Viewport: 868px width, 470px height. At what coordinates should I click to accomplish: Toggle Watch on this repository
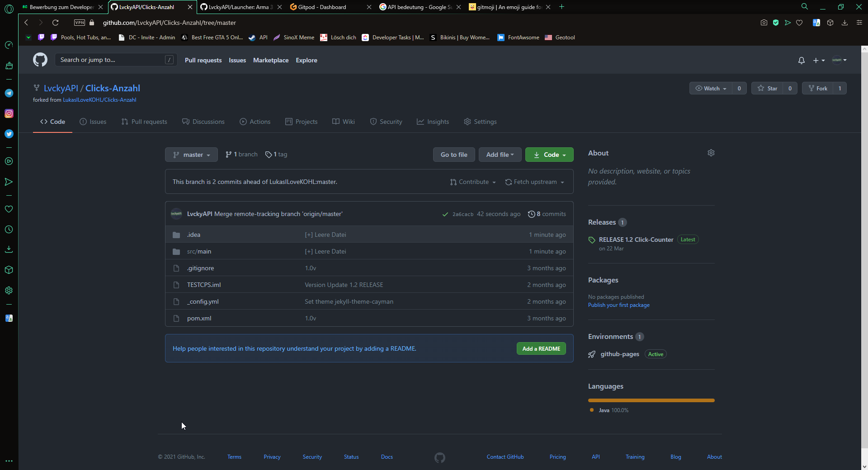711,89
